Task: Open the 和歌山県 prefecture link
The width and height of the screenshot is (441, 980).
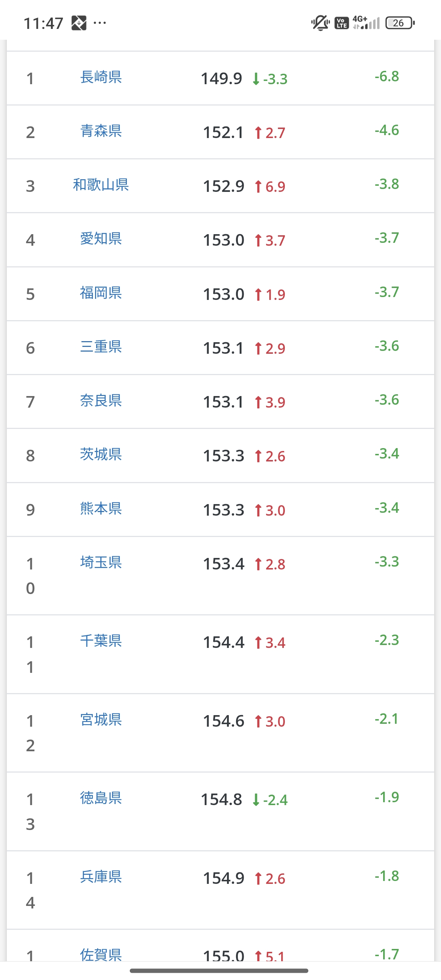Action: coord(101,185)
